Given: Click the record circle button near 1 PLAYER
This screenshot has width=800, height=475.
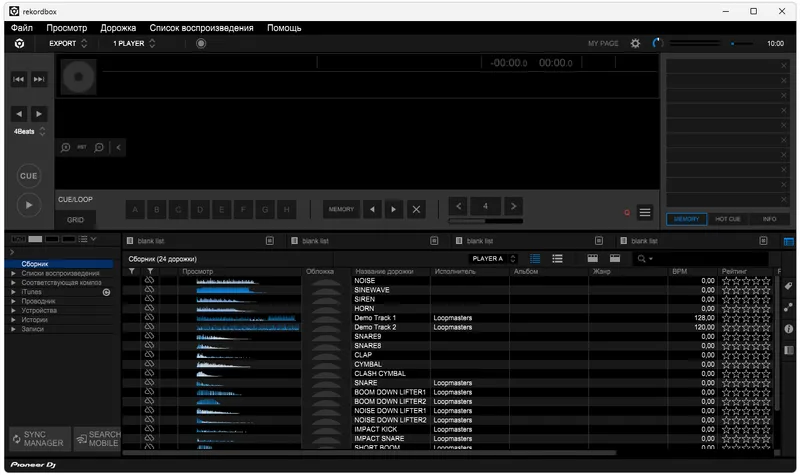Looking at the screenshot, I should pos(201,43).
